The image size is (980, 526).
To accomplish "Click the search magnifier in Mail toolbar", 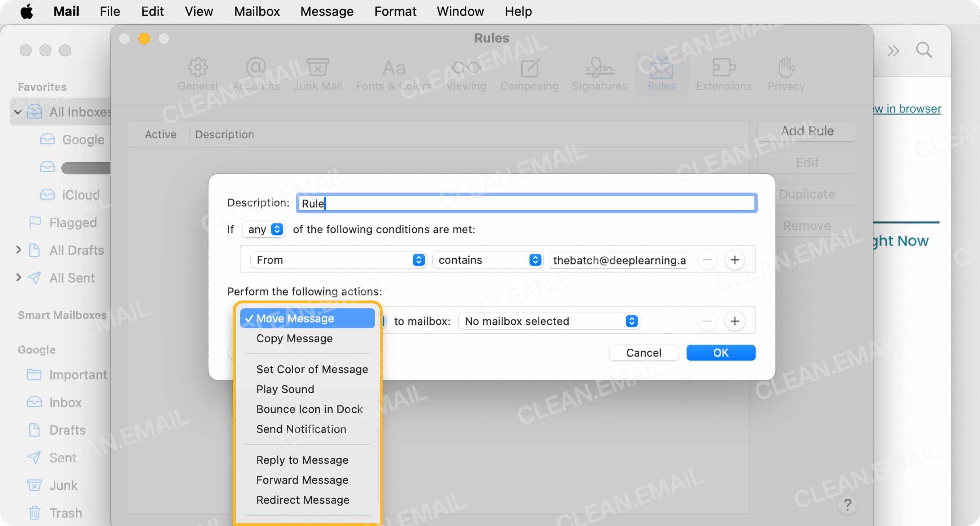I will click(924, 50).
